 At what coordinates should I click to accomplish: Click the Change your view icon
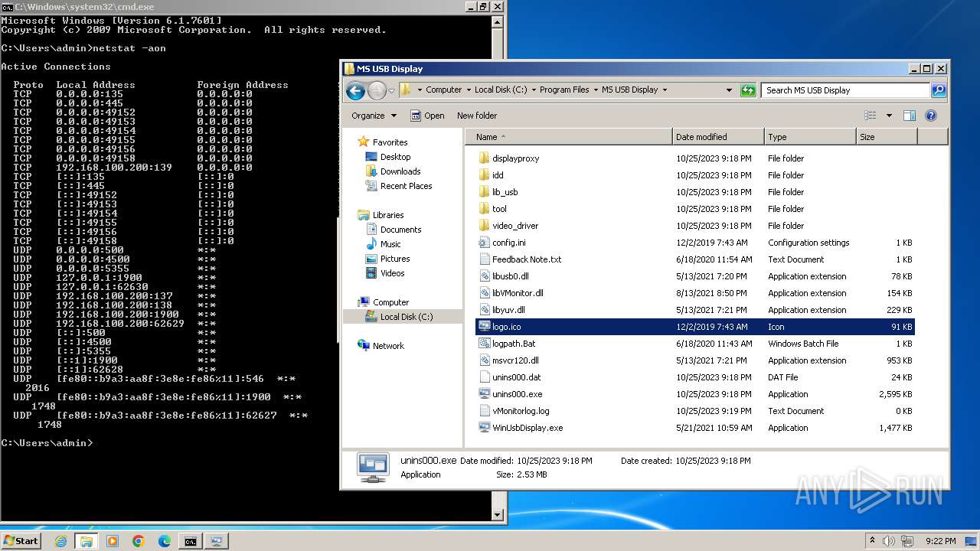(871, 116)
